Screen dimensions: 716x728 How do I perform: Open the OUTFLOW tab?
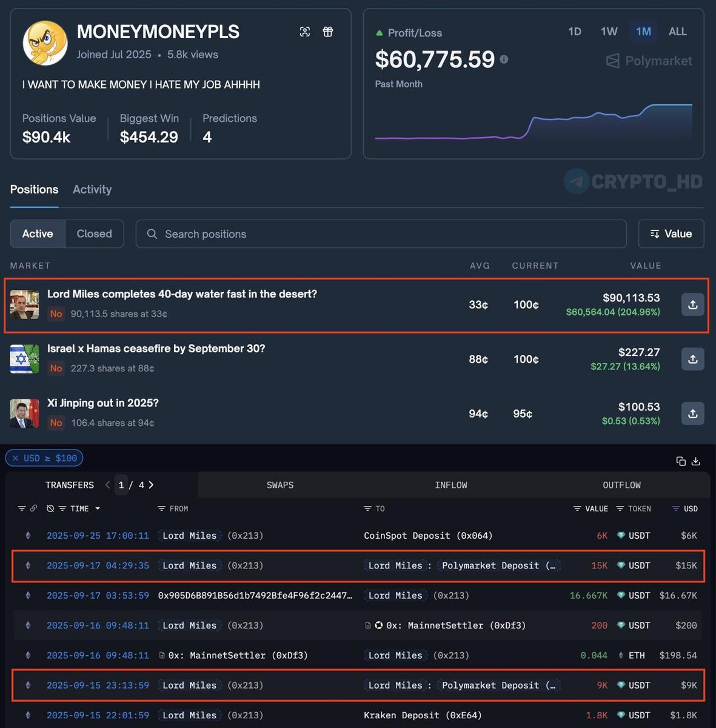[x=621, y=485]
